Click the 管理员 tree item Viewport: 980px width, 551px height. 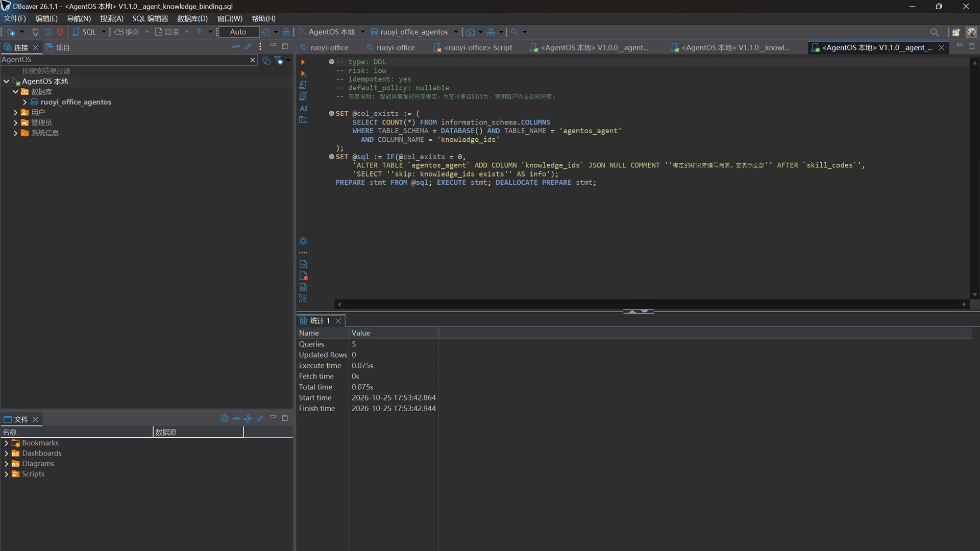pos(41,122)
